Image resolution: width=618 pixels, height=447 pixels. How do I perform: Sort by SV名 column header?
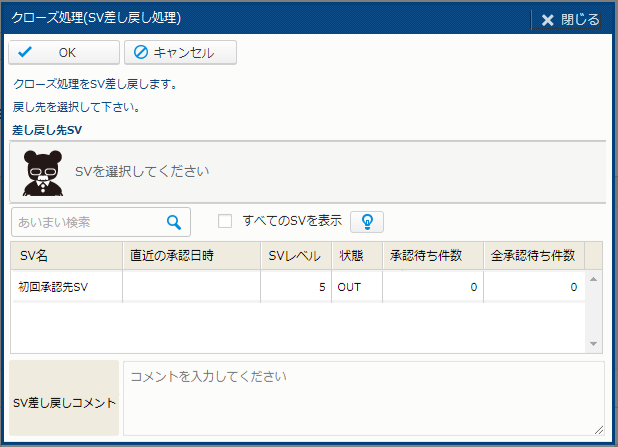click(x=66, y=256)
